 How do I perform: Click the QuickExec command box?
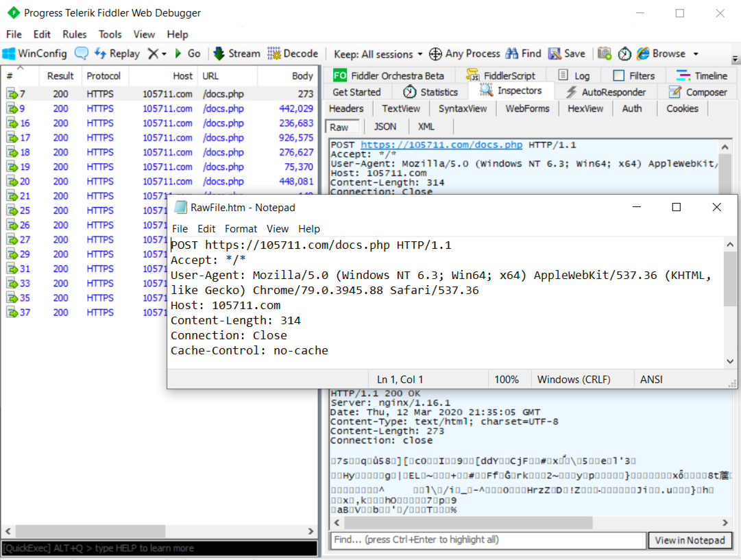[159, 548]
